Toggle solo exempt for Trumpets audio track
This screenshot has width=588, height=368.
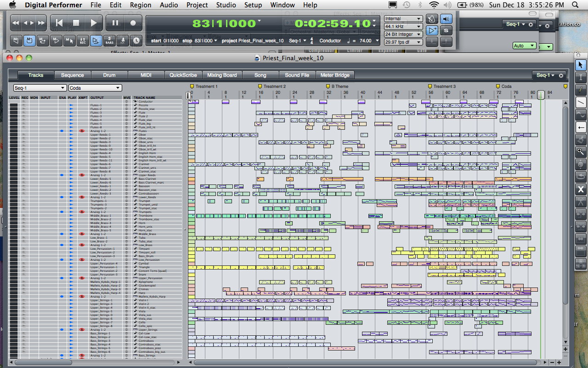coord(82,212)
